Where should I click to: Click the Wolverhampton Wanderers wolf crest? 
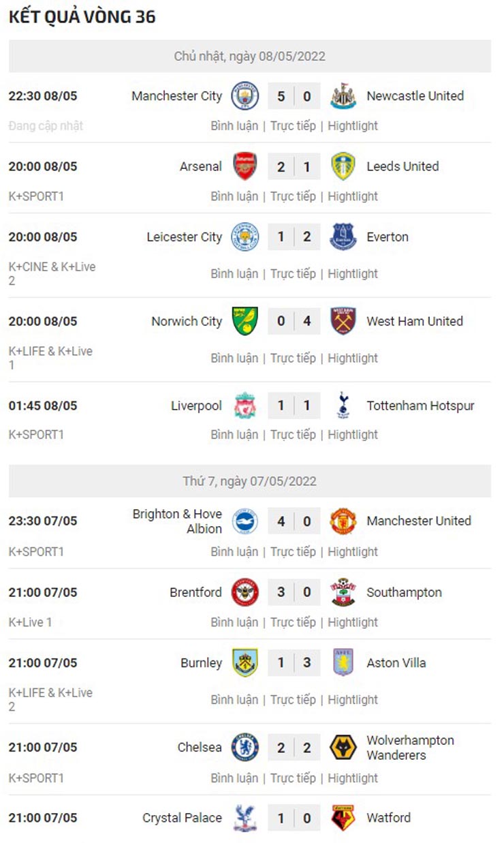pyautogui.click(x=343, y=748)
